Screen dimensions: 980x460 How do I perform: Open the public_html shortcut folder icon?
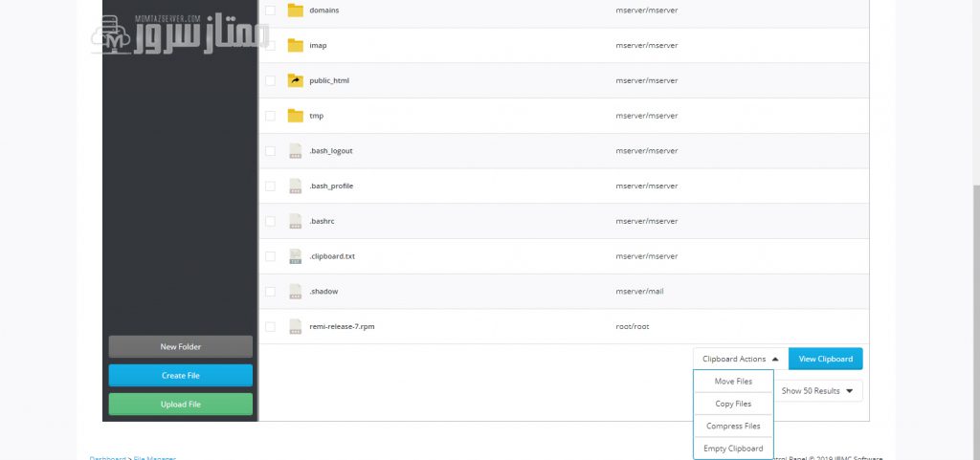pos(295,80)
